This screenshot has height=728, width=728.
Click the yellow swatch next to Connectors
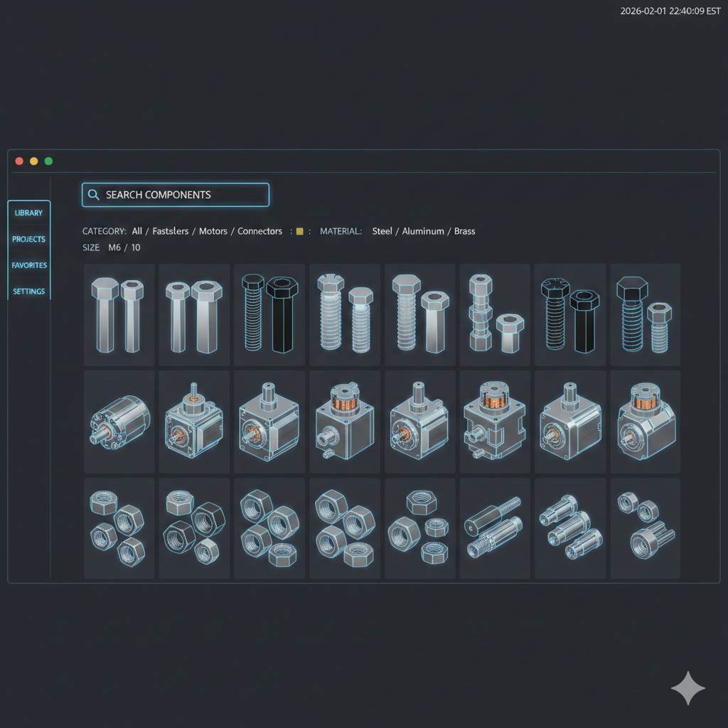coord(299,231)
